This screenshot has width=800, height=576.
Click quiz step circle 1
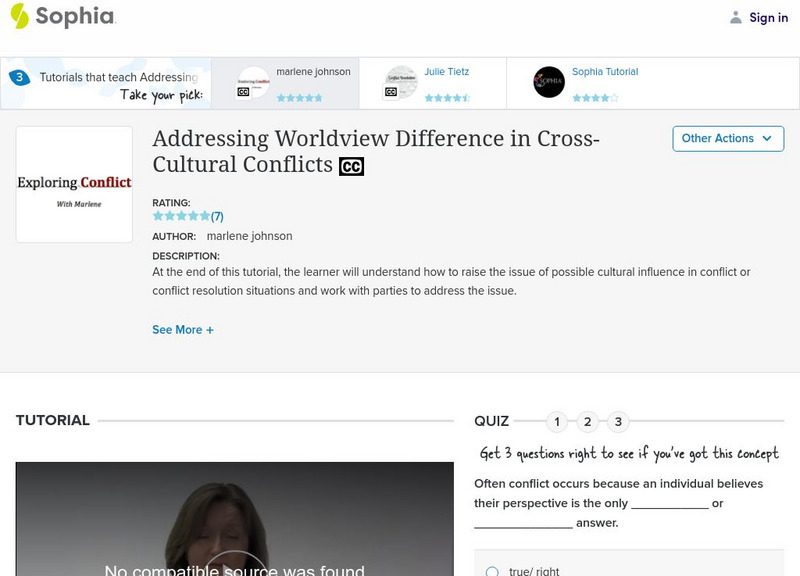click(557, 421)
